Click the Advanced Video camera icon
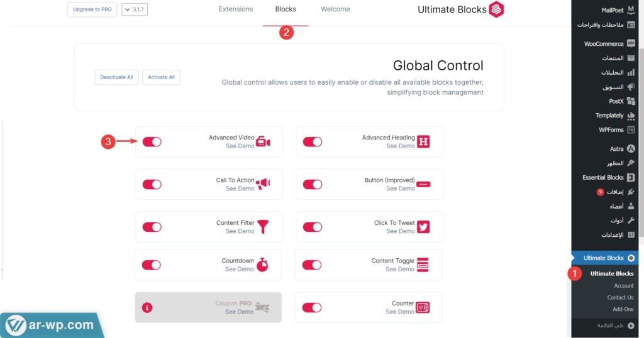The height and width of the screenshot is (338, 644). [x=263, y=142]
